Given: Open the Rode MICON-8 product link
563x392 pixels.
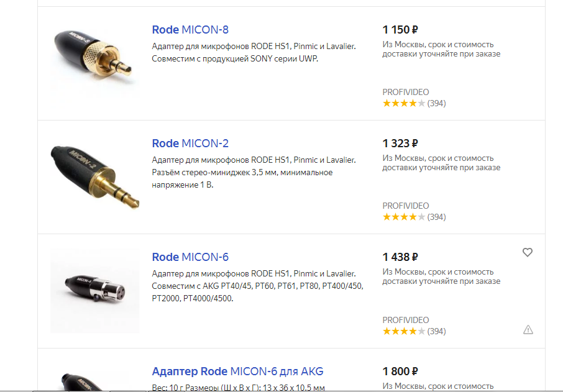Looking at the screenshot, I should click(190, 29).
